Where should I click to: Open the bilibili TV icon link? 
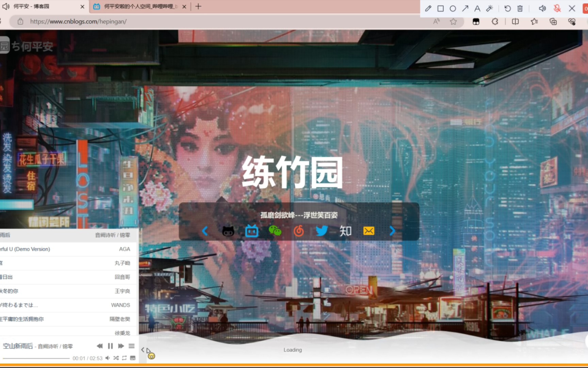(x=252, y=231)
